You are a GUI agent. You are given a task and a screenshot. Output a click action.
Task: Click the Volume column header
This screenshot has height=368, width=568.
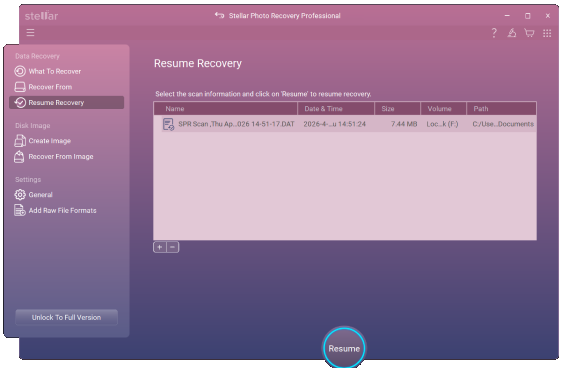[443, 109]
